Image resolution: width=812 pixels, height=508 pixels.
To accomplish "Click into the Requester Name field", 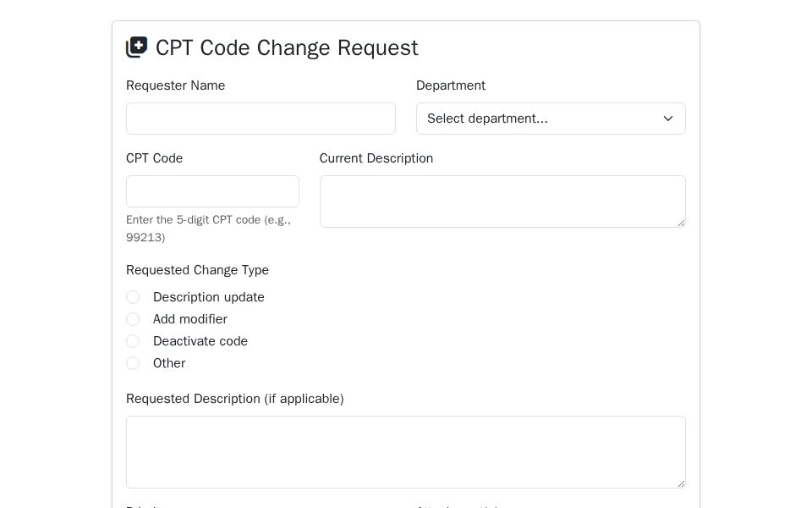I will click(x=261, y=119).
